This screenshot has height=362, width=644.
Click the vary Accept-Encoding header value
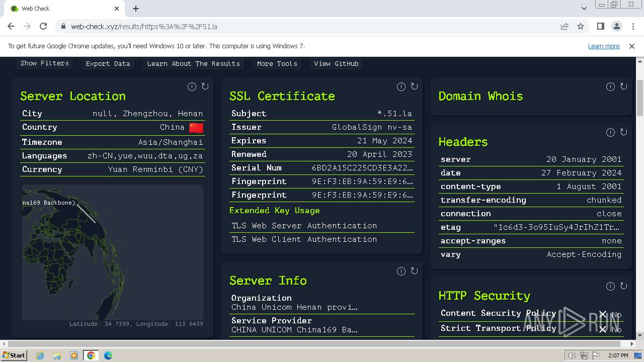click(584, 254)
